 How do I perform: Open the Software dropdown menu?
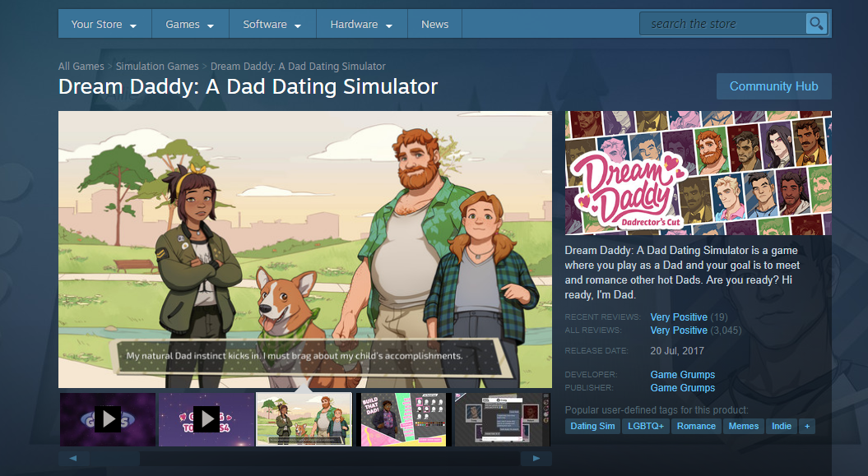(272, 25)
